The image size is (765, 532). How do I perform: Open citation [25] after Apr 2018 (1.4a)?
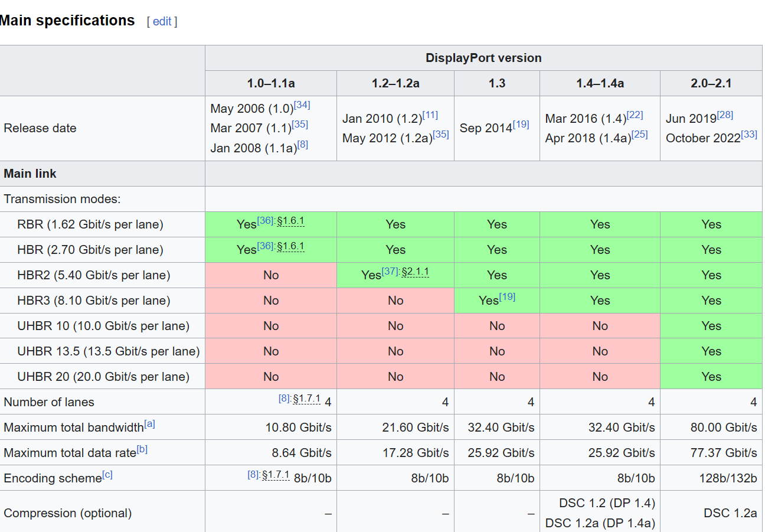pos(639,134)
